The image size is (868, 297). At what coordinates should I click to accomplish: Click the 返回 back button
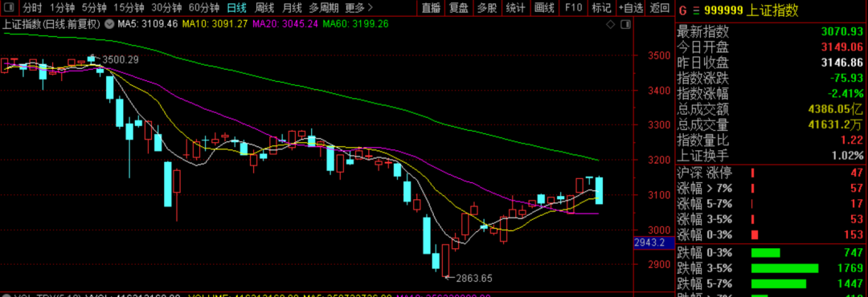(659, 8)
